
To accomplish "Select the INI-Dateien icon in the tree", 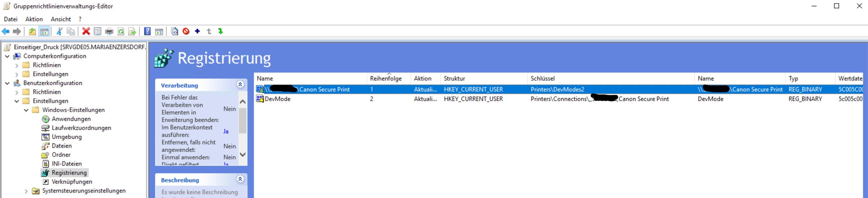I will pyautogui.click(x=46, y=164).
